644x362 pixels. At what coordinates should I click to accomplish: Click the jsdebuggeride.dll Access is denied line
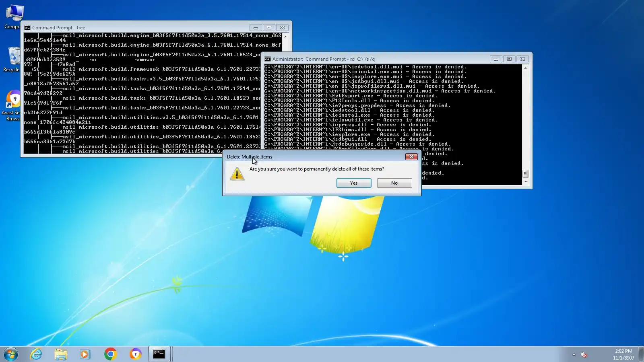[357, 144]
